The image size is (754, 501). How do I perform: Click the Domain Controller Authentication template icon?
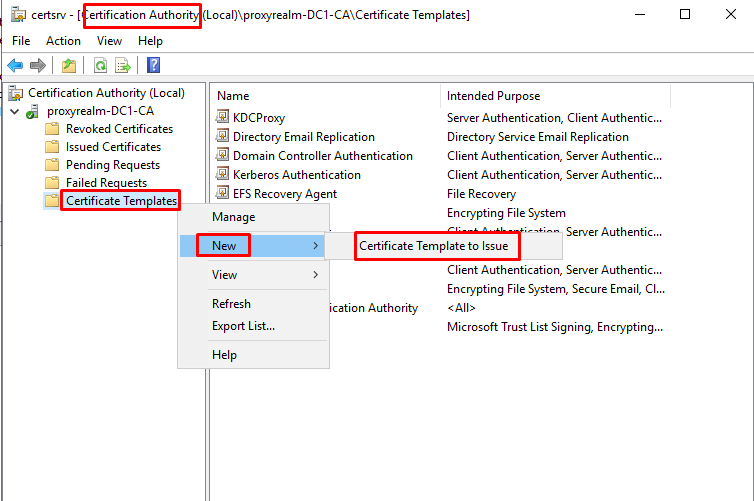pos(222,154)
